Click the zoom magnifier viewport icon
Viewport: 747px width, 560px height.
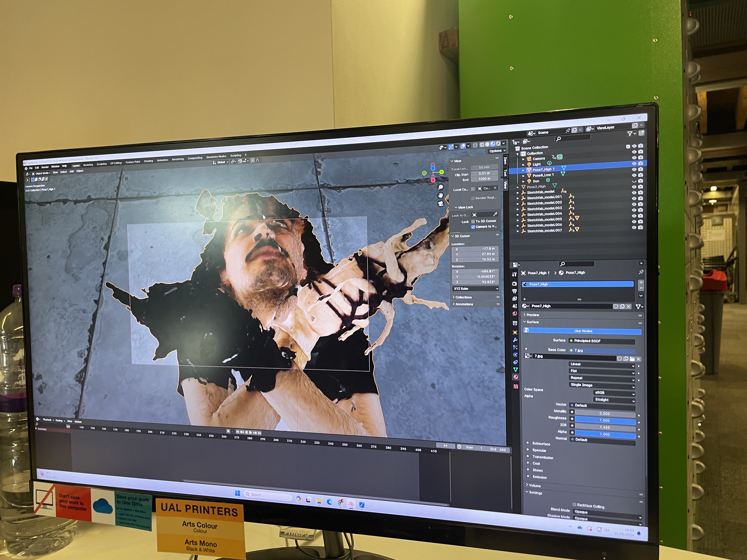(x=440, y=187)
